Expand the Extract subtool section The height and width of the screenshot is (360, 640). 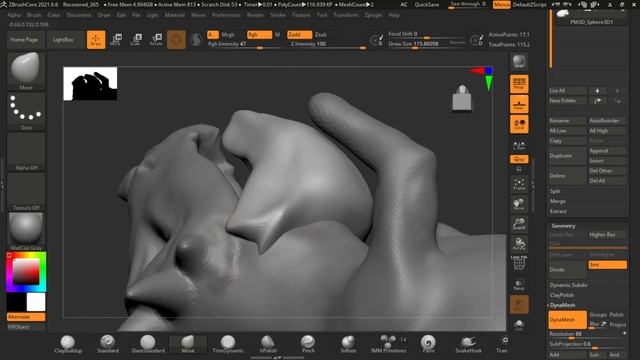[558, 211]
